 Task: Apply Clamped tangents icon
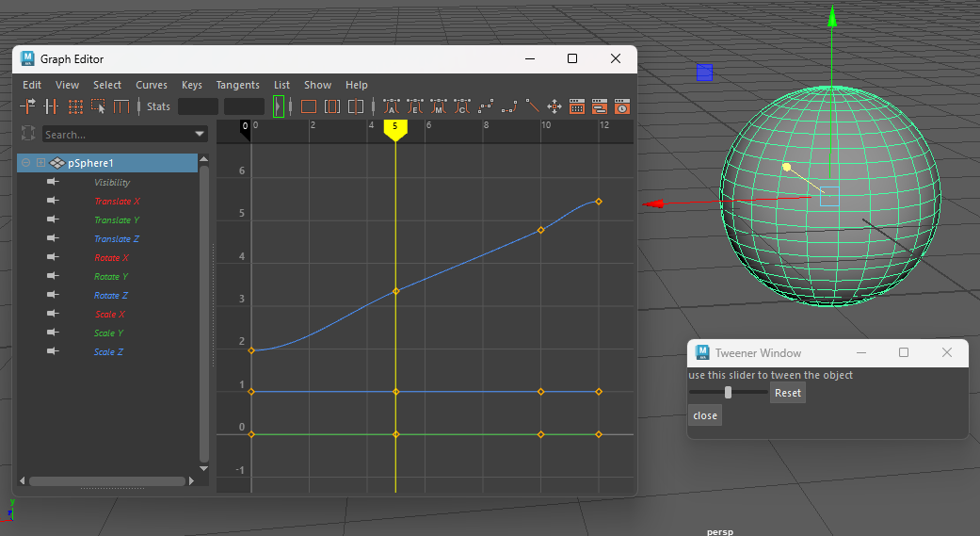508,106
